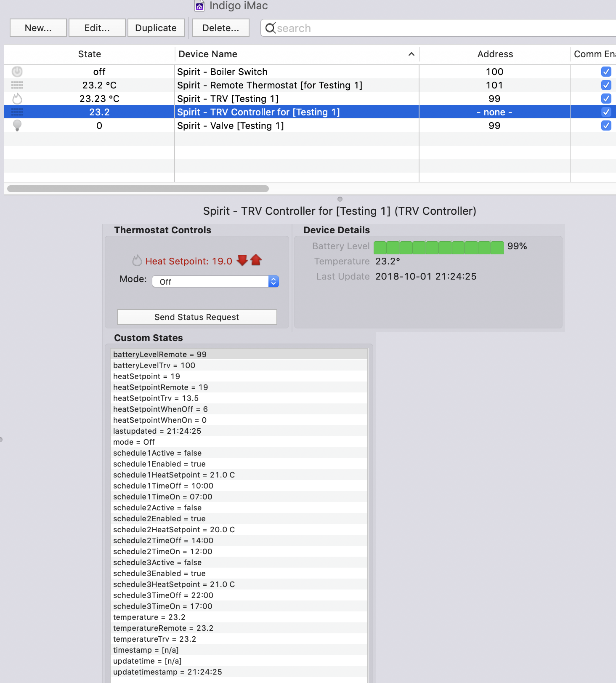Screen dimensions: 616x683
Task: Click the 23.23 °C state cell
Action: pos(99,99)
